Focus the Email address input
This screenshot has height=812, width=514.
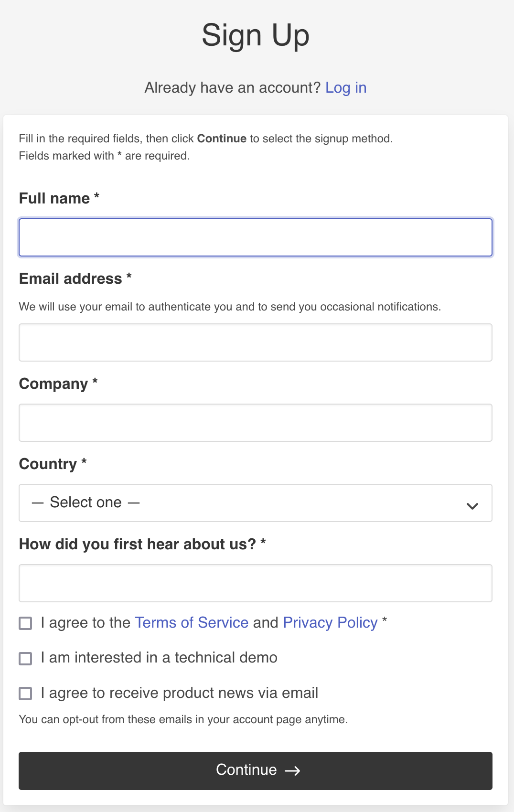(x=256, y=342)
